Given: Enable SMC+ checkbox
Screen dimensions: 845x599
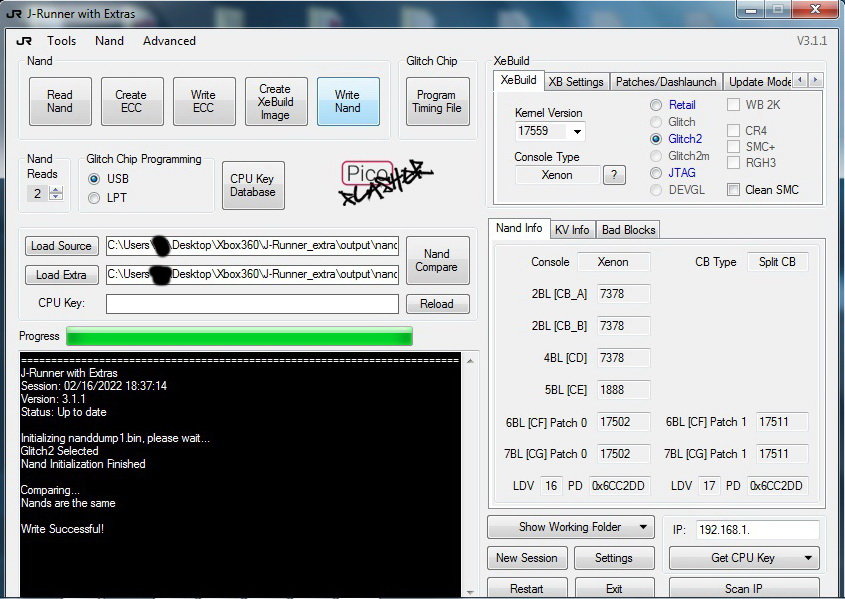Looking at the screenshot, I should [733, 147].
